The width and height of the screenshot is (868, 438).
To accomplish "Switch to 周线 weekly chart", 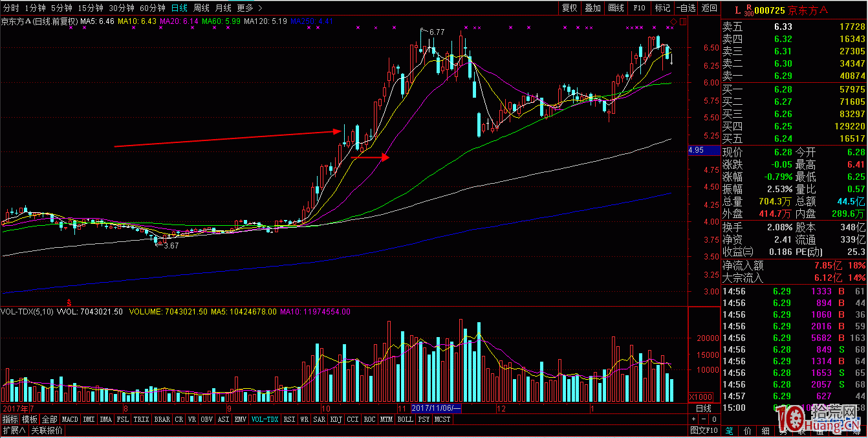I will [x=201, y=8].
